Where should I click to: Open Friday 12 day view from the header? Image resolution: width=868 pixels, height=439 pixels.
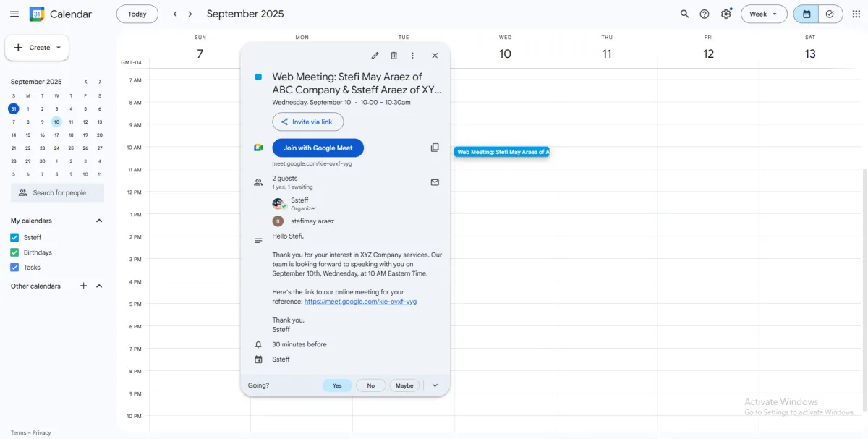708,54
